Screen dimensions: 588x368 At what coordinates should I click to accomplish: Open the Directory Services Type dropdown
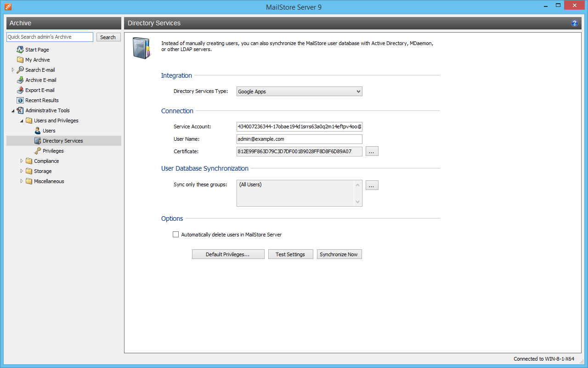click(300, 92)
